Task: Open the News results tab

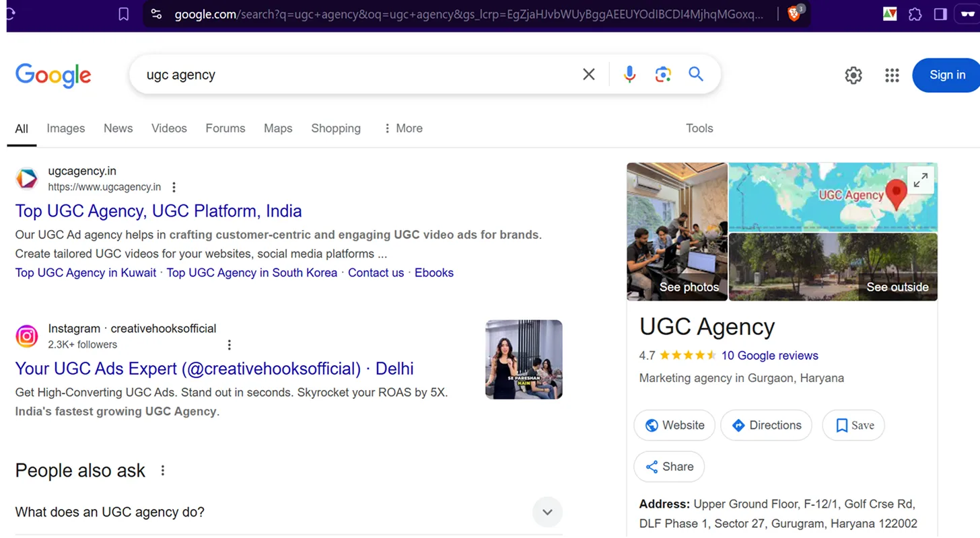Action: click(x=118, y=128)
